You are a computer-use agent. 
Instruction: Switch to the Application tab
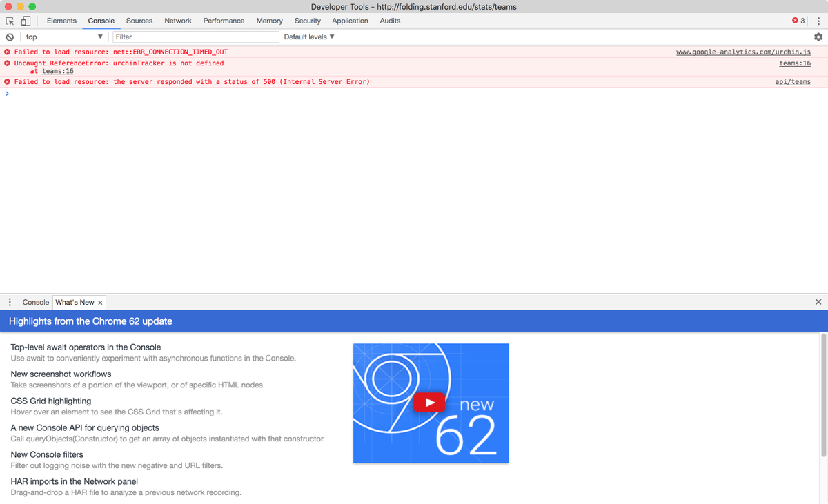click(350, 21)
